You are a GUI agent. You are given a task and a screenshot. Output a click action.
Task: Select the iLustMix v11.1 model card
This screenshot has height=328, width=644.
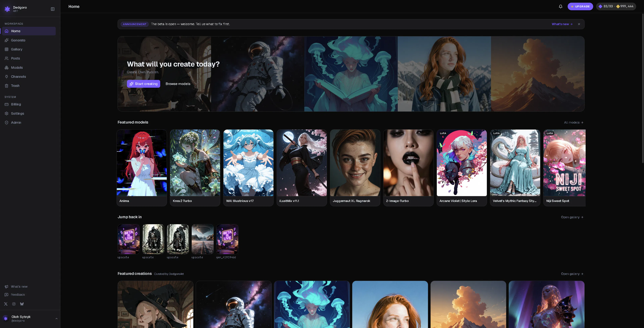[302, 168]
